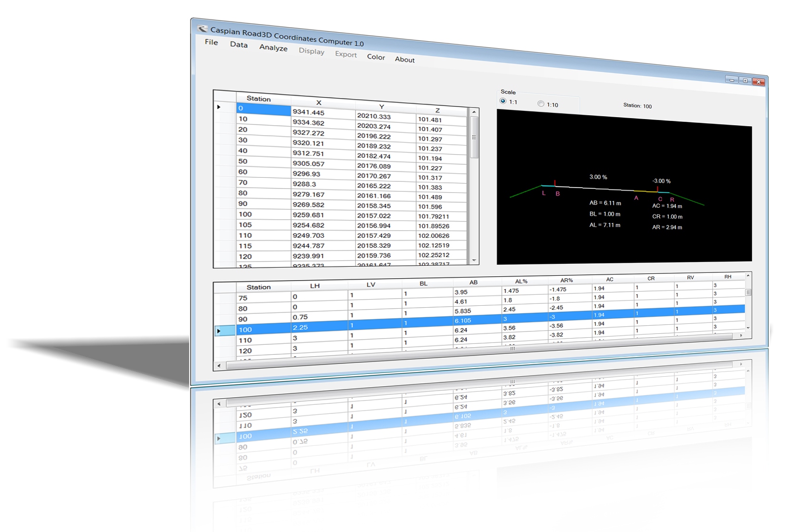Screen dimensions: 788x532
Task: Select AL% value 3.56
Action: point(525,328)
